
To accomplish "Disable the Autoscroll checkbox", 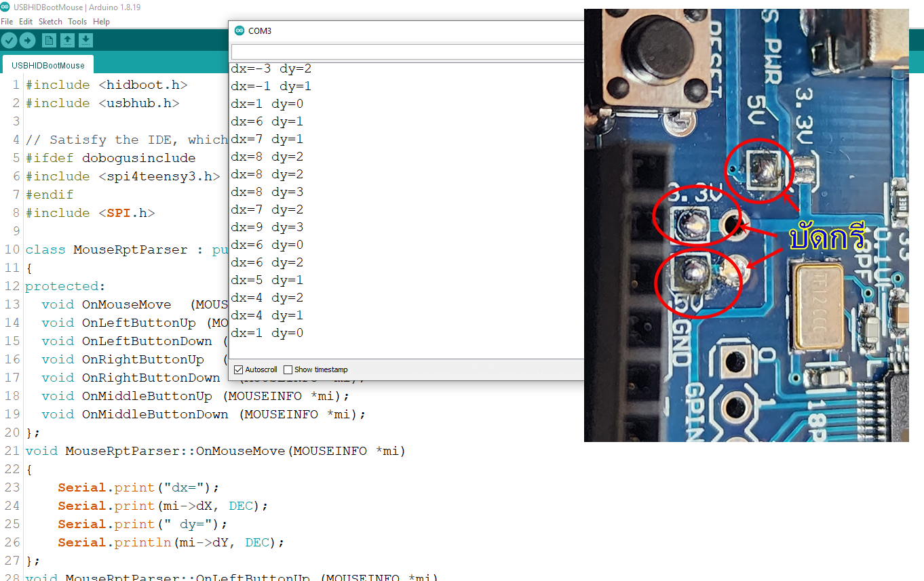I will [238, 369].
